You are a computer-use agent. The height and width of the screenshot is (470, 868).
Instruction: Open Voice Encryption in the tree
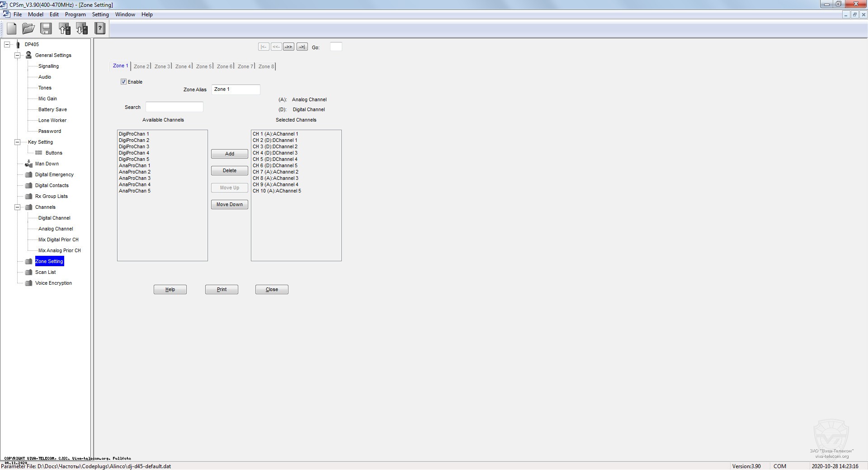coord(53,283)
